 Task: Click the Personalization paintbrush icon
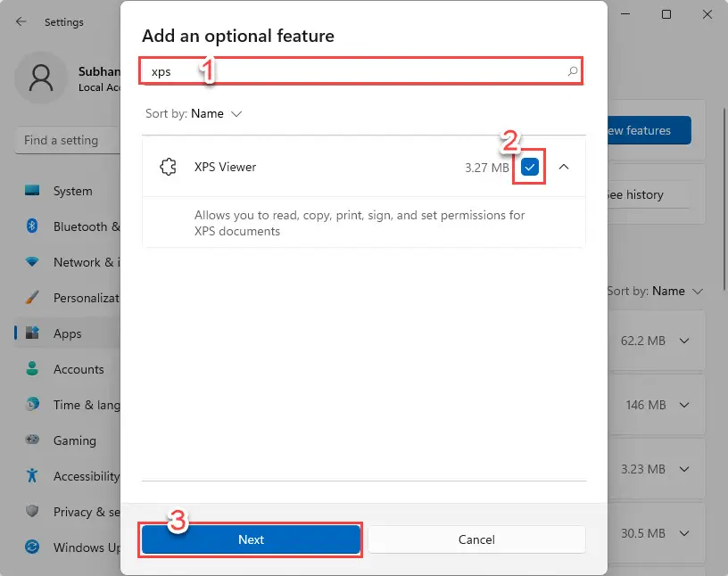pos(32,298)
